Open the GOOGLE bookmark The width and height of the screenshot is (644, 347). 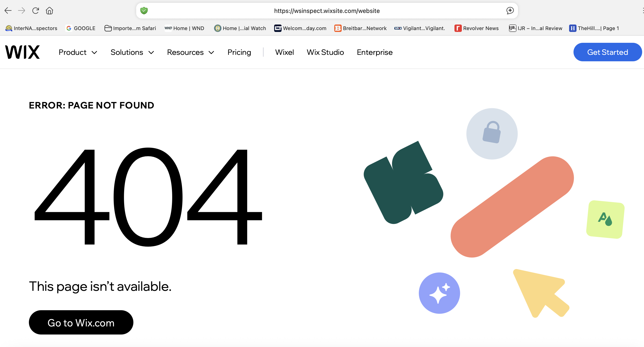click(80, 28)
